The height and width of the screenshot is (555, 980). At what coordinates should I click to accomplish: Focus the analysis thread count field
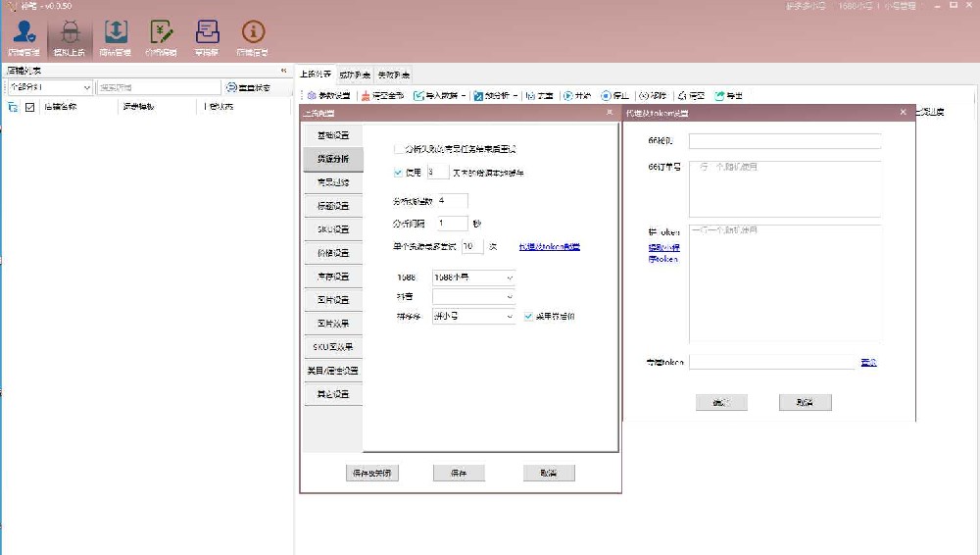pyautogui.click(x=452, y=201)
